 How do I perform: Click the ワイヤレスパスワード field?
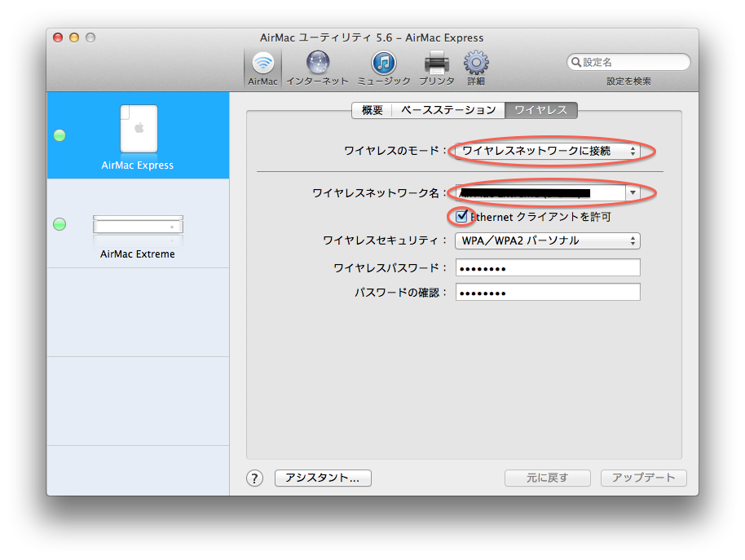pyautogui.click(x=548, y=267)
